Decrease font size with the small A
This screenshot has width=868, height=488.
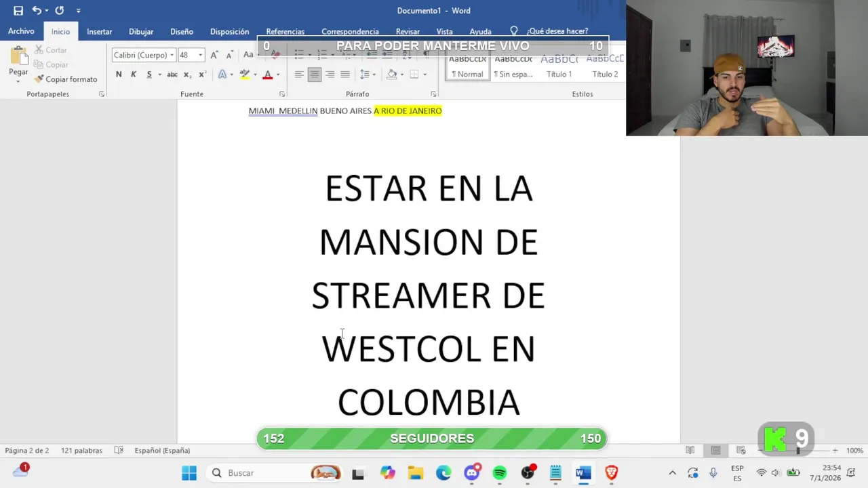[230, 55]
